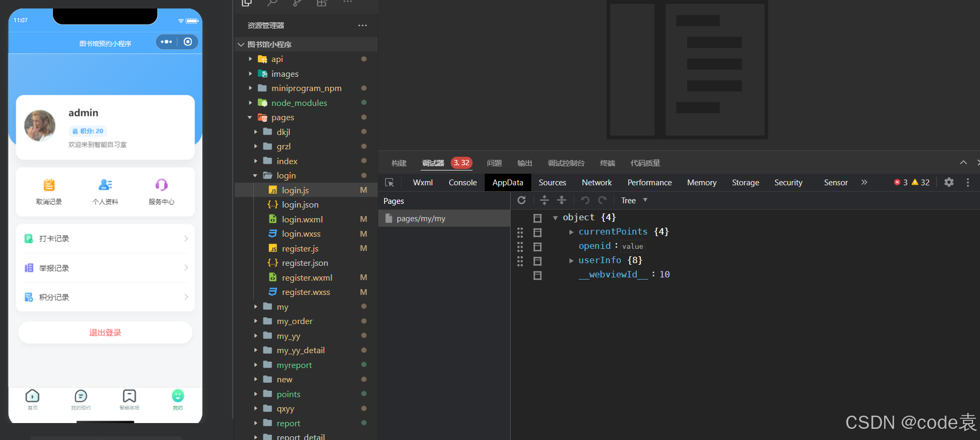Click the redo arrow in AppData
Screen dimensions: 980x440
coord(602,200)
